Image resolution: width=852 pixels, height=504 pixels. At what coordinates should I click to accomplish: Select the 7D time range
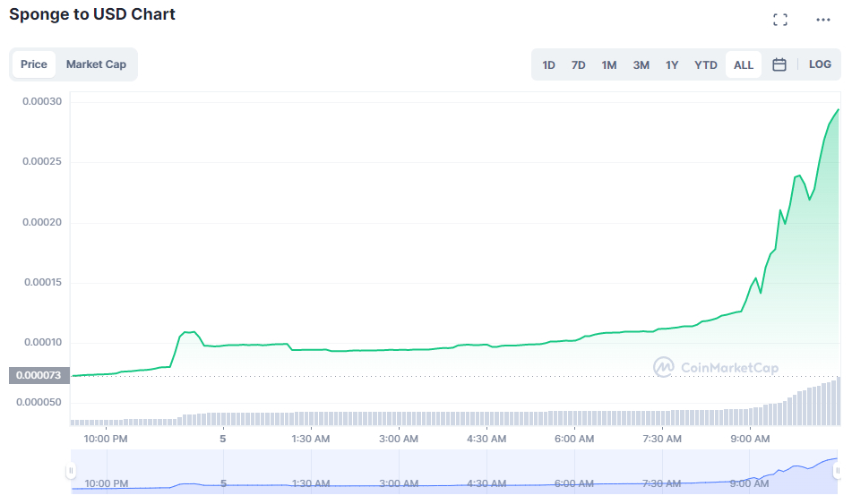click(578, 65)
